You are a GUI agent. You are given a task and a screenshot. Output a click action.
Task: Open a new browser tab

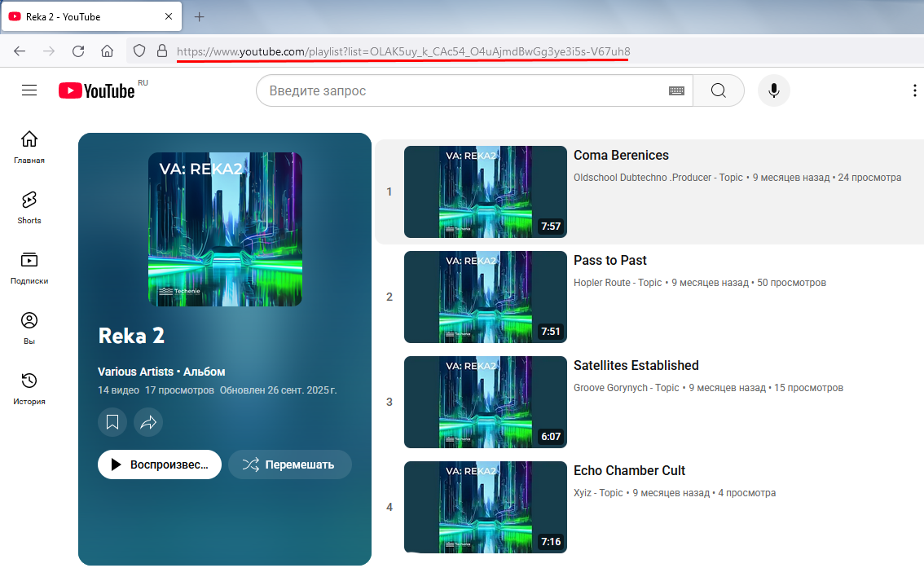[x=200, y=16]
